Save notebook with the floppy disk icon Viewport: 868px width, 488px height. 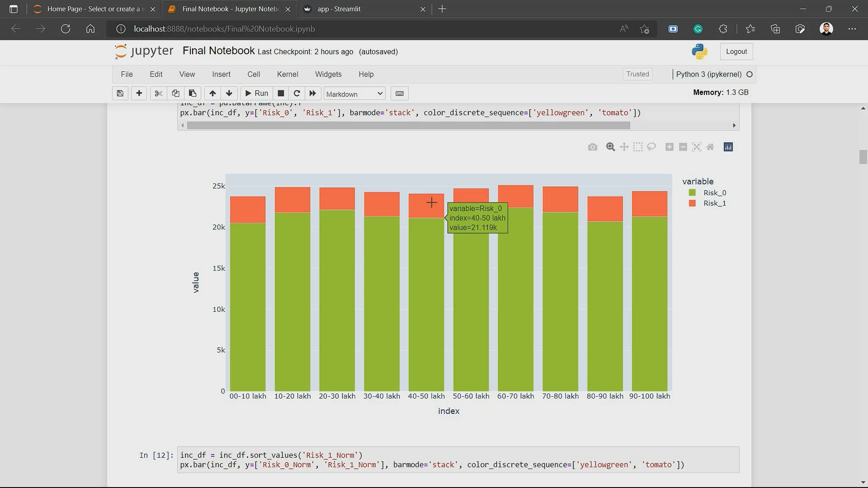pos(120,94)
